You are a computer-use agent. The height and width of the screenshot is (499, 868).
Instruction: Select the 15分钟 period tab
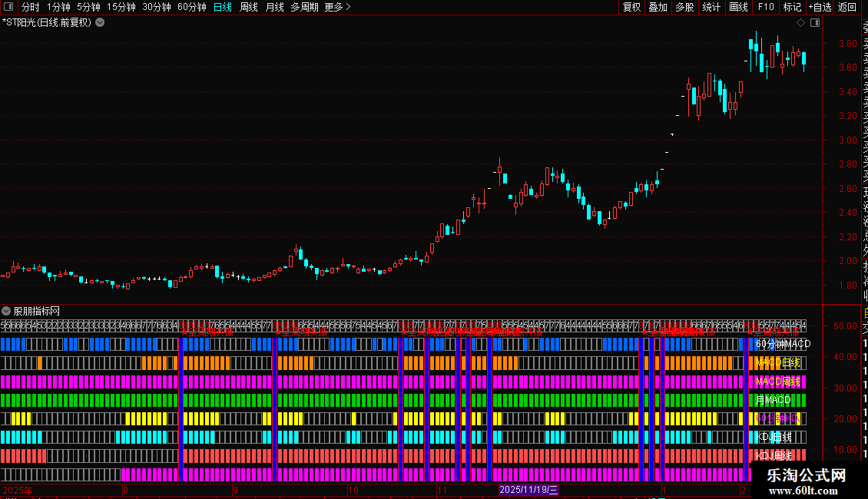tap(121, 7)
